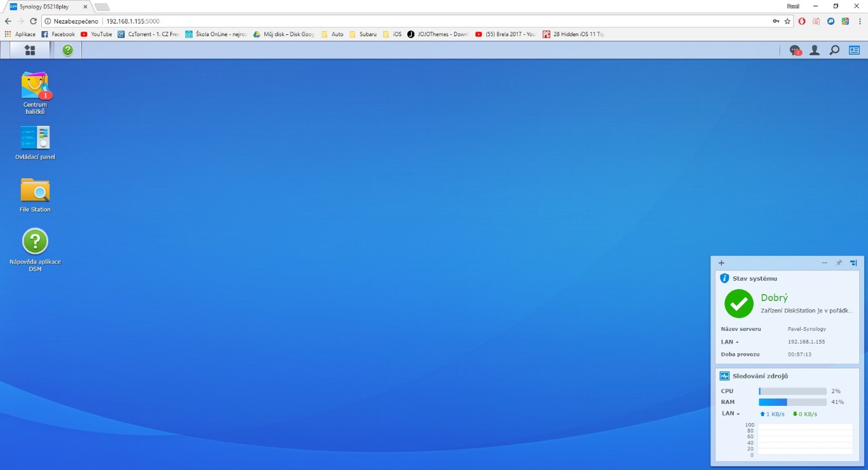Expand LAN dropdown in Stav systému

coord(730,342)
